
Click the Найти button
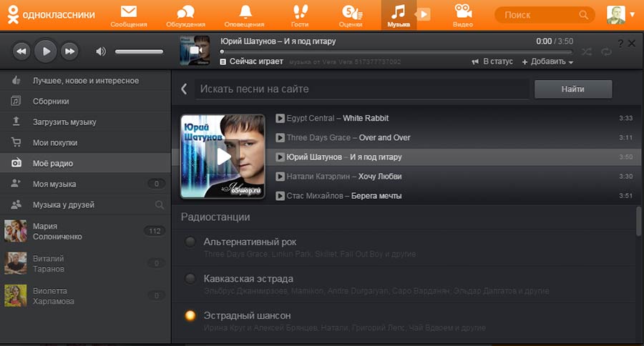[x=573, y=89]
